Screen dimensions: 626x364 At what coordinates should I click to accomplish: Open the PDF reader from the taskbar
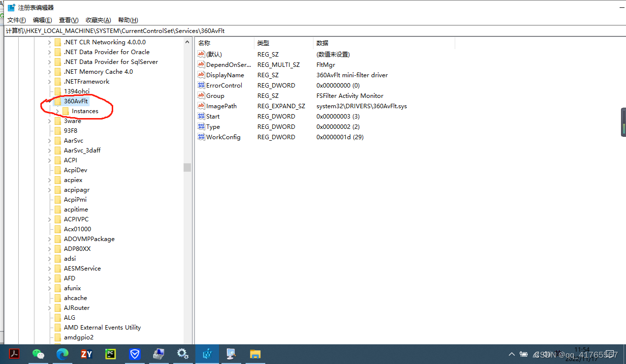pos(15,354)
